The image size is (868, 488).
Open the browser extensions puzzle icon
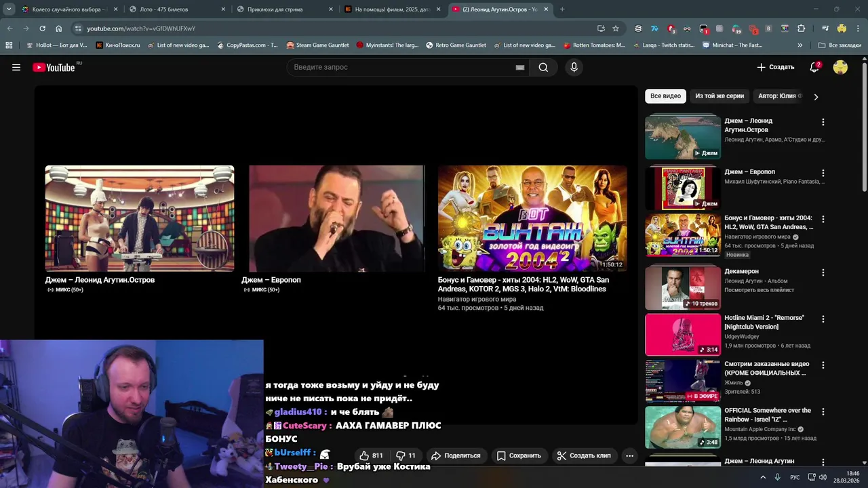[802, 28]
